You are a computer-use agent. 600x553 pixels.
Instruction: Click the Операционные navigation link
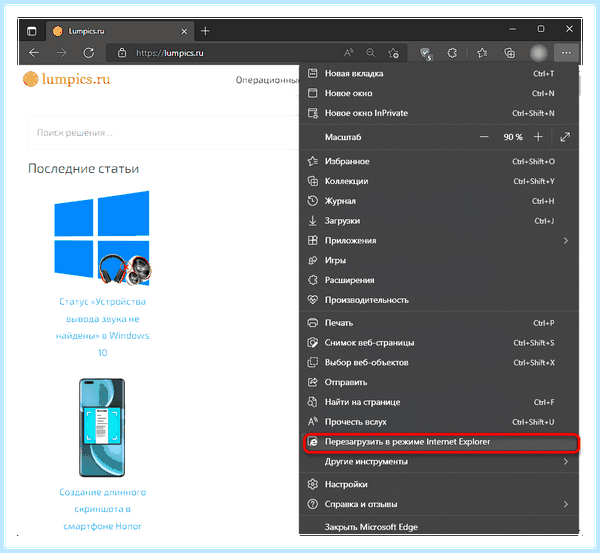tap(267, 80)
